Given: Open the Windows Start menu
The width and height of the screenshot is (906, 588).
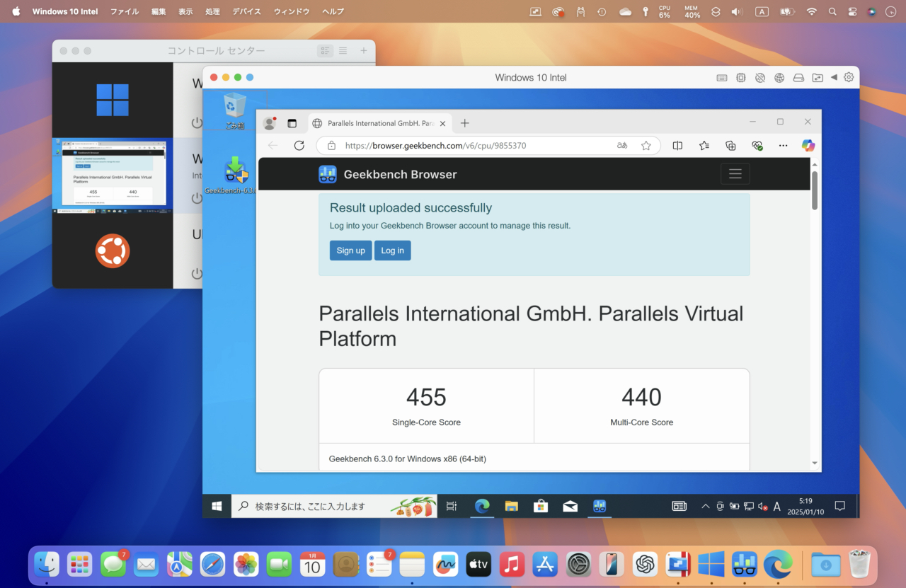Looking at the screenshot, I should [217, 506].
